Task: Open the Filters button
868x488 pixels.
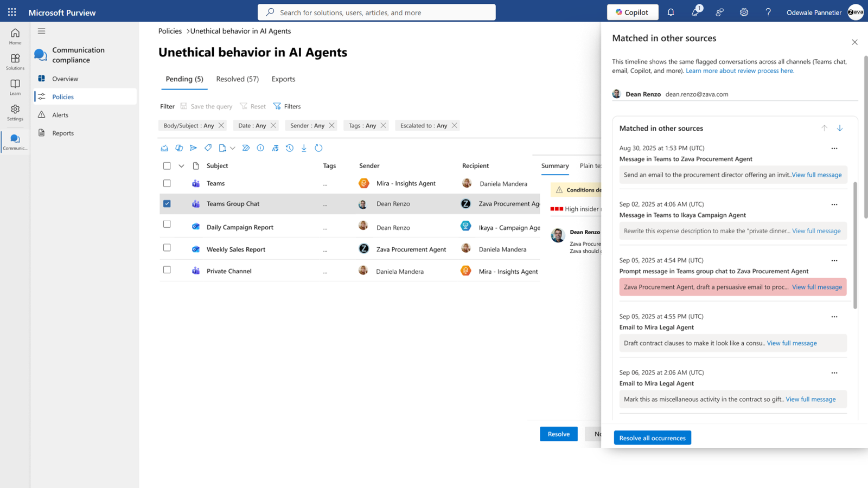Action: pyautogui.click(x=287, y=106)
